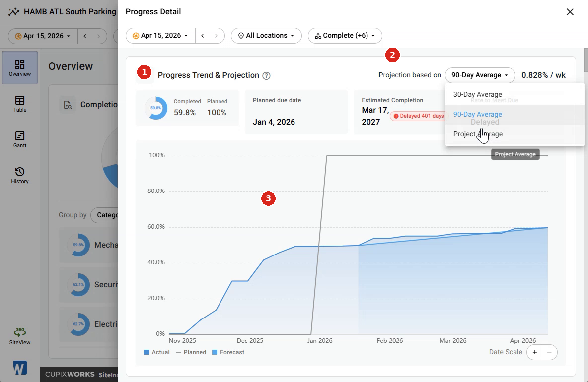Zoom in date scale with plus button

point(535,352)
